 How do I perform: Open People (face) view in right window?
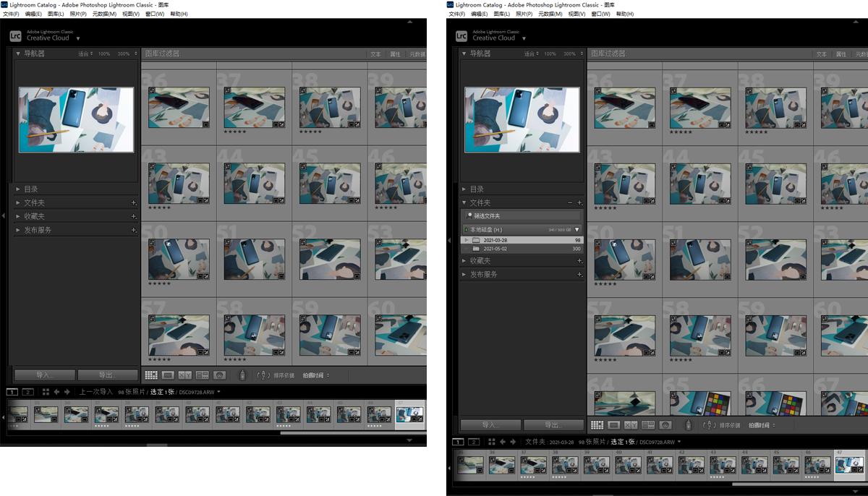[665, 425]
